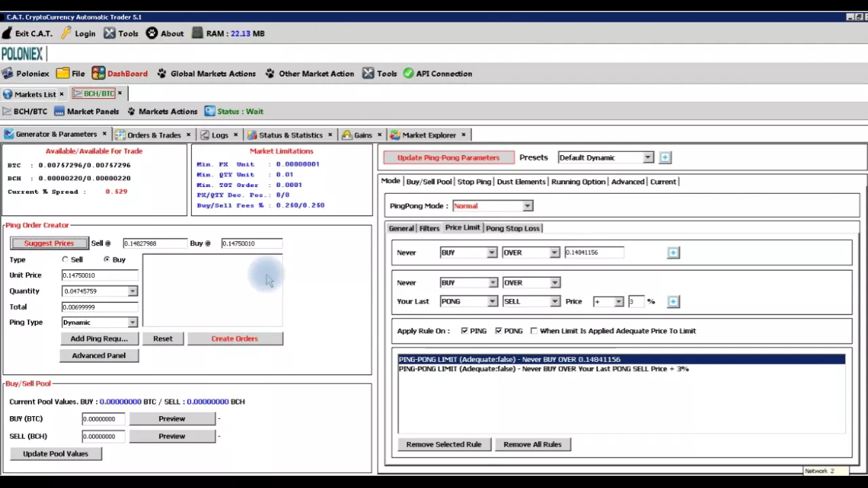The image size is (868, 488).
Task: Click Update Ping-Pong Parameters button
Action: [x=448, y=157]
